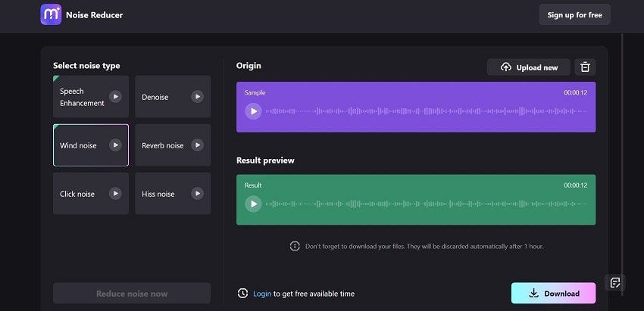Download the processed audio file
The height and width of the screenshot is (311, 644).
(553, 294)
